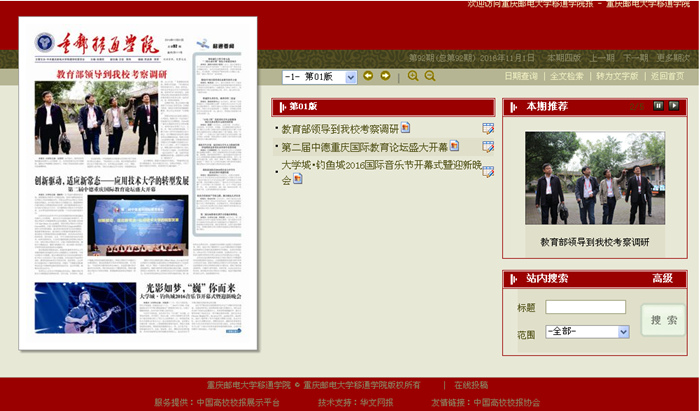Play the 本期推荐 slideshow
The height and width of the screenshot is (411, 700).
(674, 106)
